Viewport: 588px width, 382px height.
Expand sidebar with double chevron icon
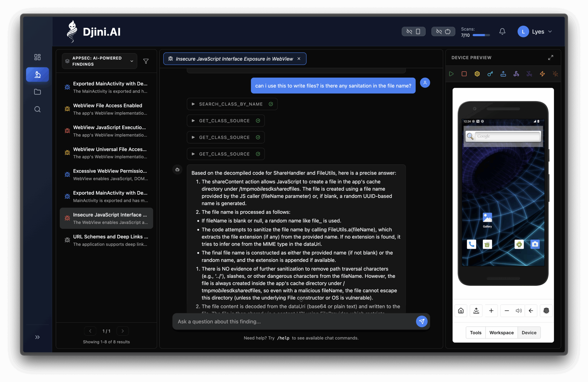pos(37,337)
